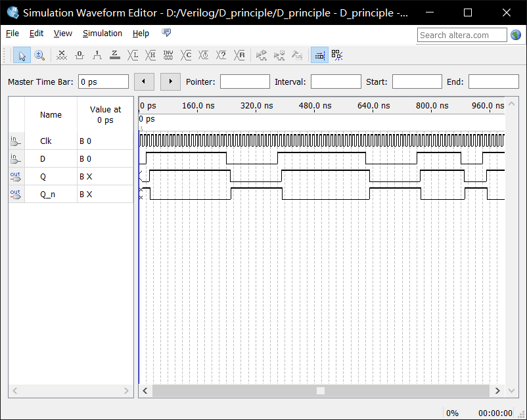
Task: Activate the Zoom tool
Action: 39,55
